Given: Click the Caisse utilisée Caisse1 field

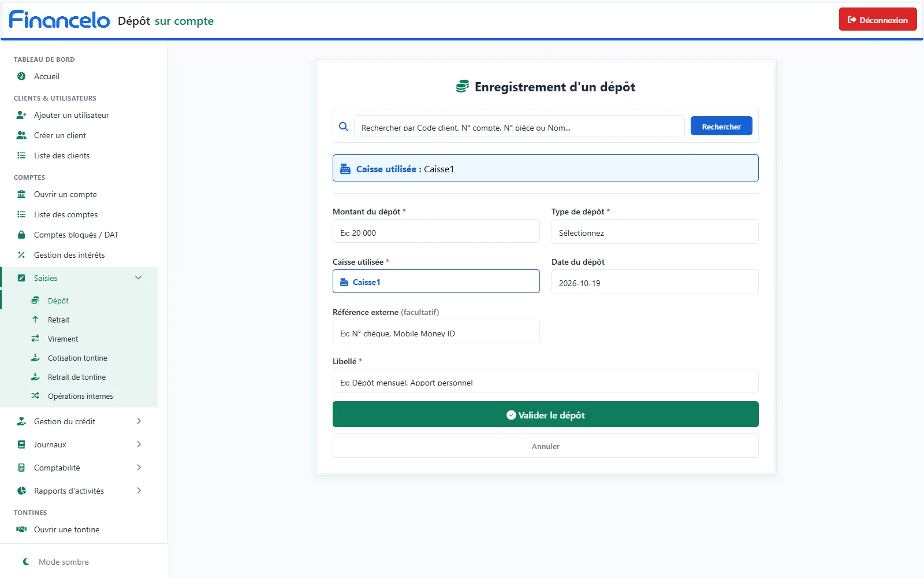Looking at the screenshot, I should tap(436, 281).
